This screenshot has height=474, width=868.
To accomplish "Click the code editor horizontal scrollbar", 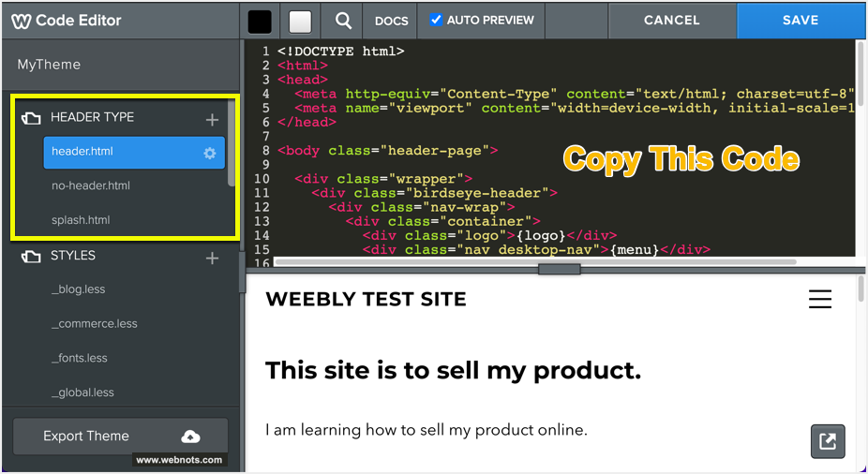I will pos(534,261).
